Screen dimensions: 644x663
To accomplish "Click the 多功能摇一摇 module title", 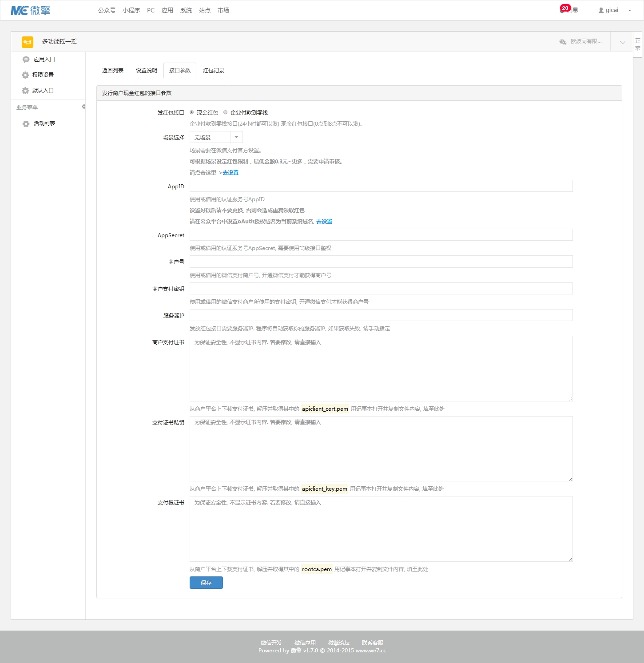I will (60, 41).
